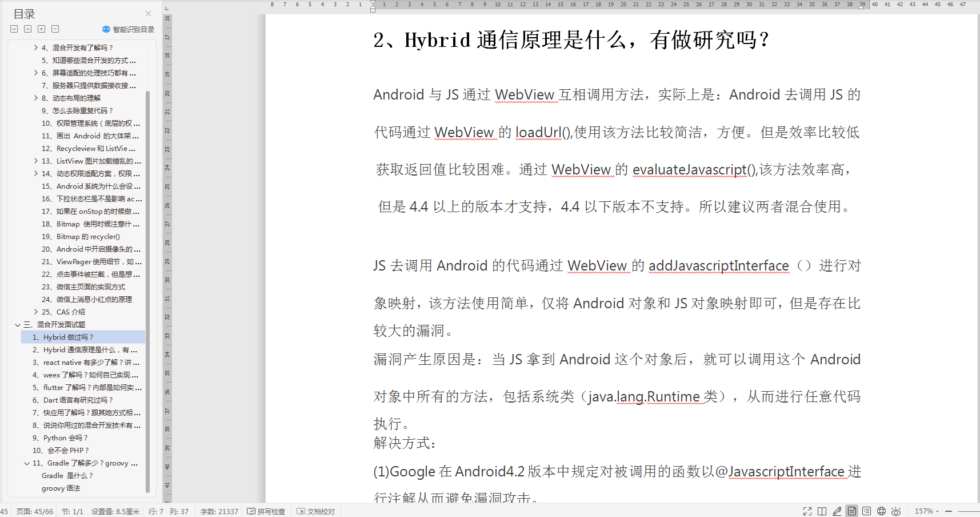The height and width of the screenshot is (517, 980).
Task: Go to outline entry 11、画出 Android 的大体架构
Action: click(90, 136)
